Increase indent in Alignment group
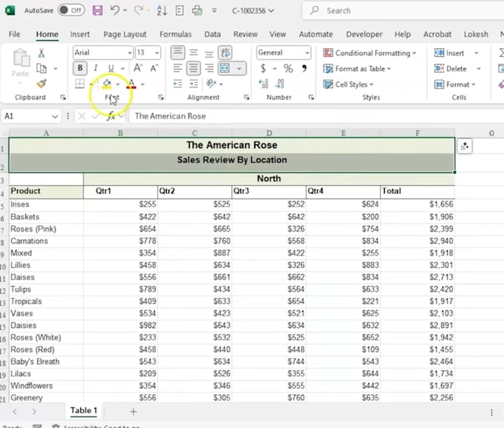The height and width of the screenshot is (428, 504). point(193,84)
